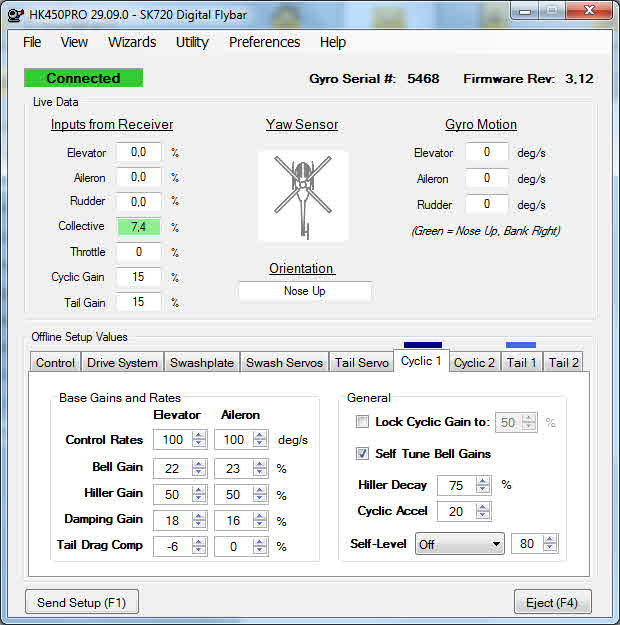Open the Utility menu

coord(192,42)
